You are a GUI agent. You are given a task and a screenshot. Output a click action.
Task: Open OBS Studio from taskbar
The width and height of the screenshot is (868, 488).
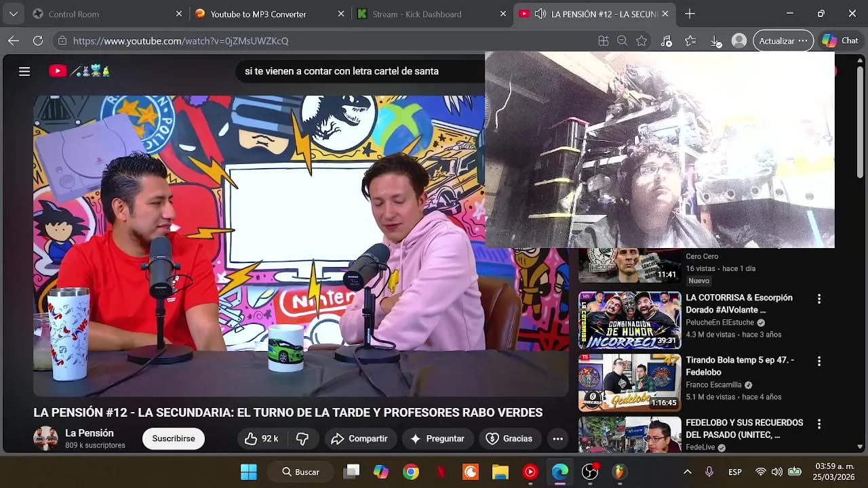tap(590, 472)
